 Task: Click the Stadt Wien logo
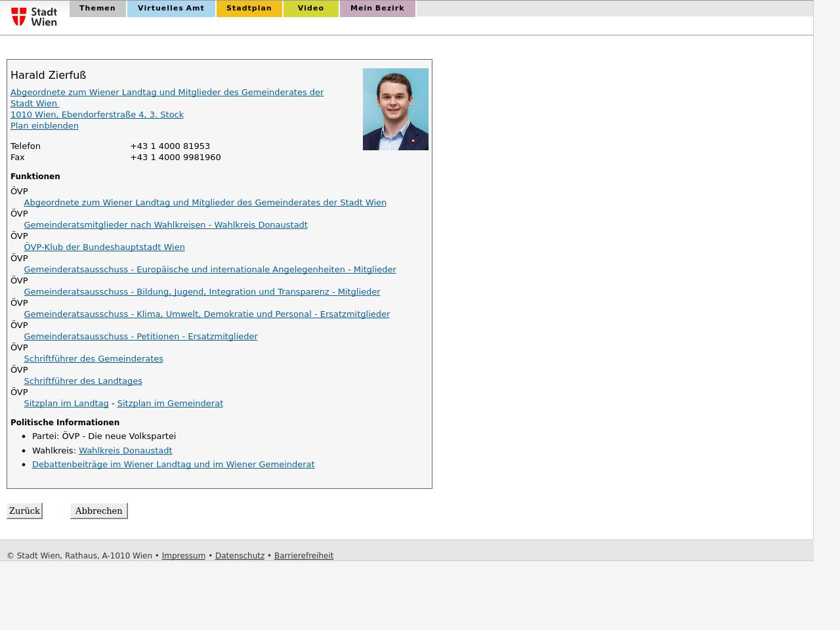coord(34,16)
